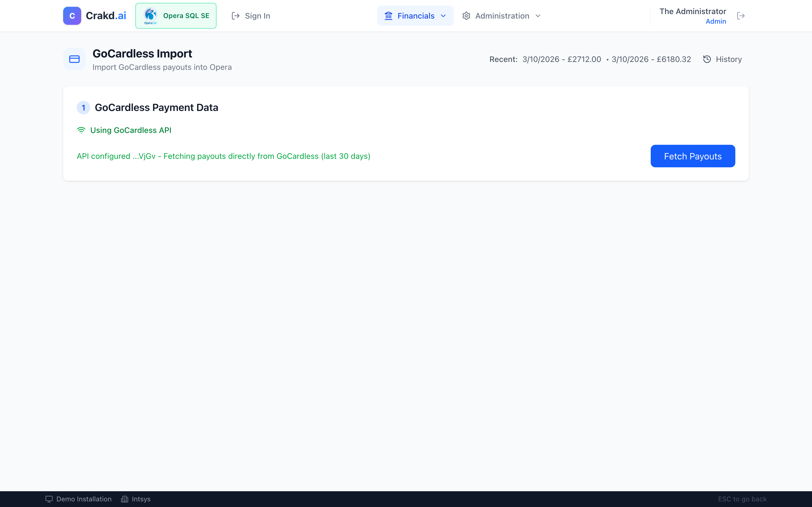
Task: Click the bank icon next to Financials
Action: tap(389, 15)
